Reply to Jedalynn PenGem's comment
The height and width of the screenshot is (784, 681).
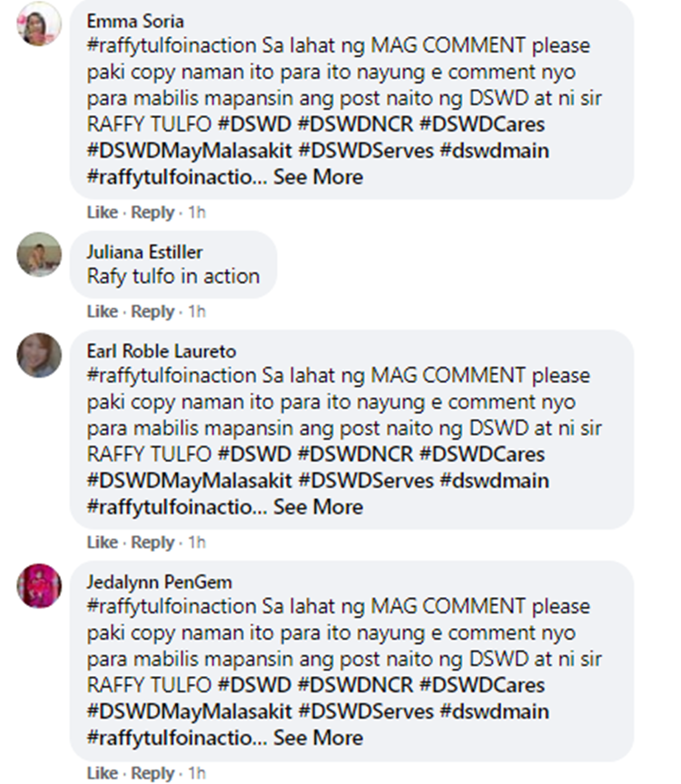[x=153, y=773]
